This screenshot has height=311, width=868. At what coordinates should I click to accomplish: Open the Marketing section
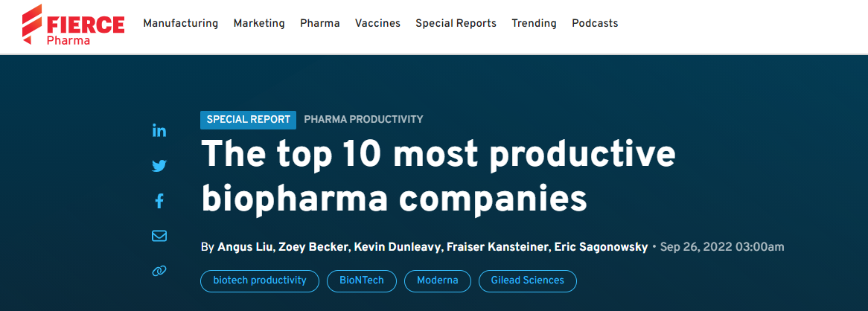(259, 23)
